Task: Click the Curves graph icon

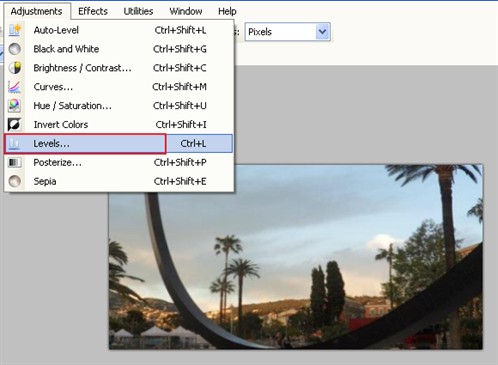Action: [15, 87]
